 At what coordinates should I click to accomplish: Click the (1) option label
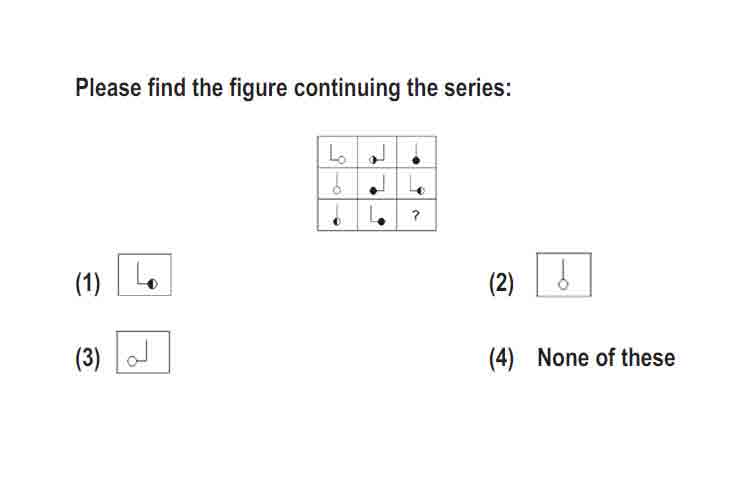click(x=88, y=283)
